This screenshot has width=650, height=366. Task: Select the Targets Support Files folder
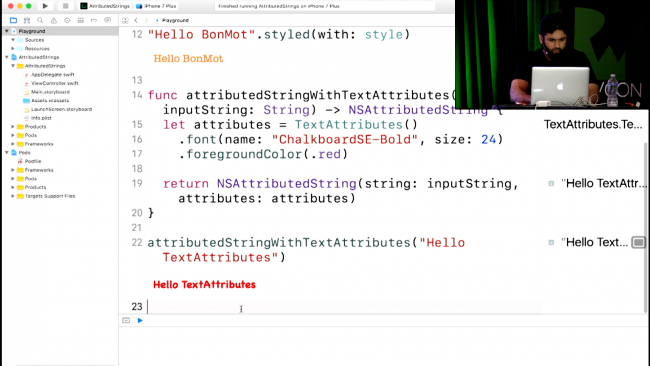coord(50,196)
